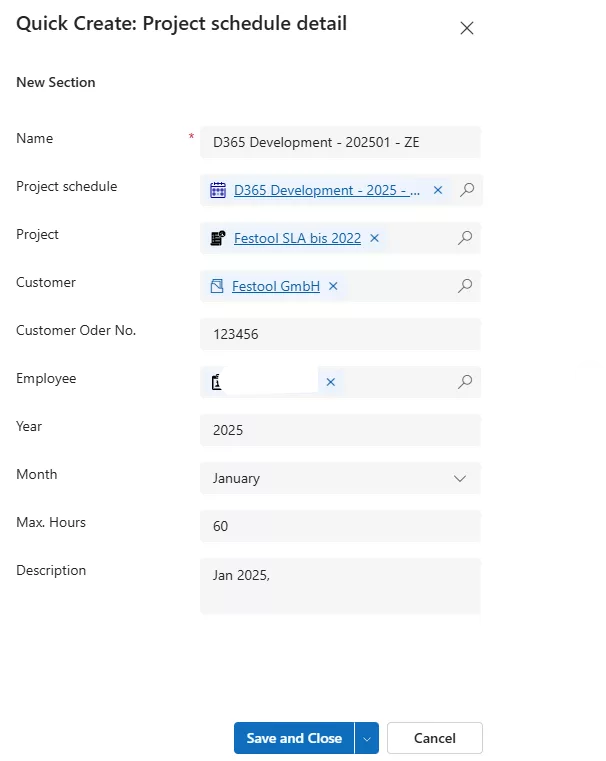Open Festool GmbH customer link
The image size is (606, 761).
coord(276,286)
